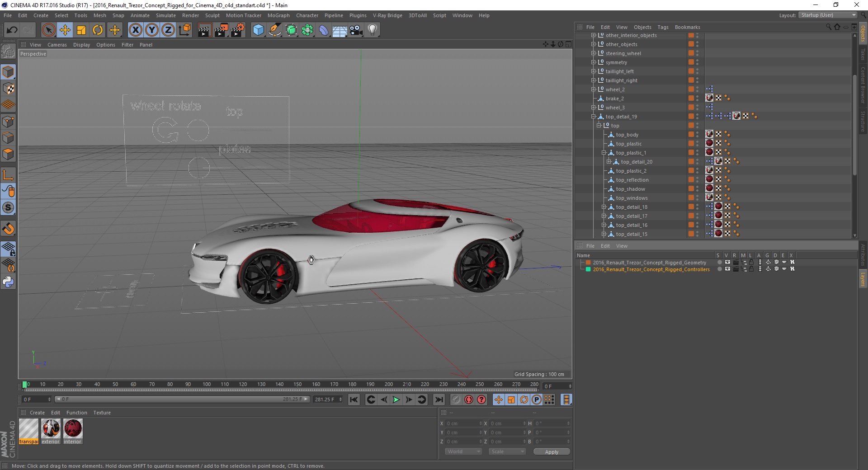The image size is (868, 470).
Task: Toggle X axis lock
Action: [135, 30]
